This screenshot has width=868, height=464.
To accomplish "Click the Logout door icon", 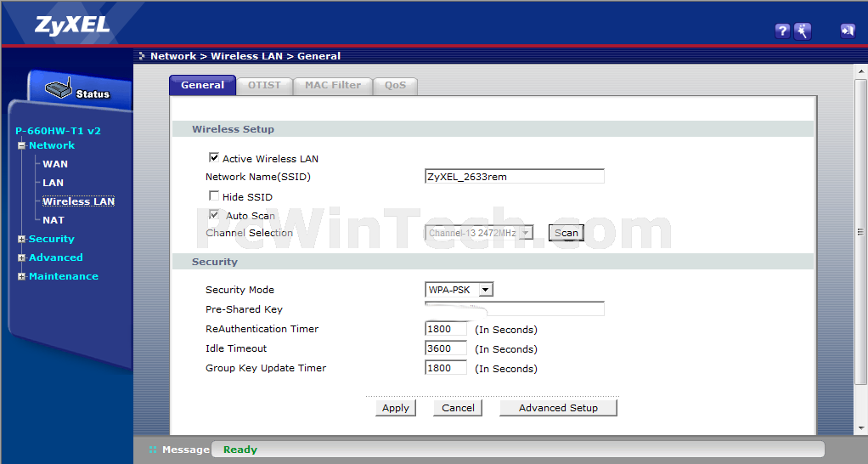I will pos(848,31).
